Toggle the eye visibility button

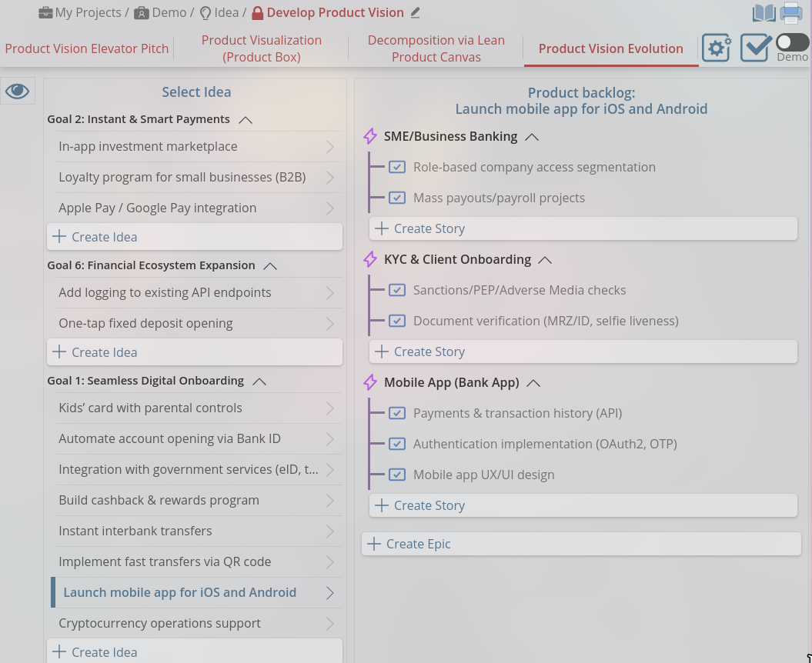click(17, 92)
